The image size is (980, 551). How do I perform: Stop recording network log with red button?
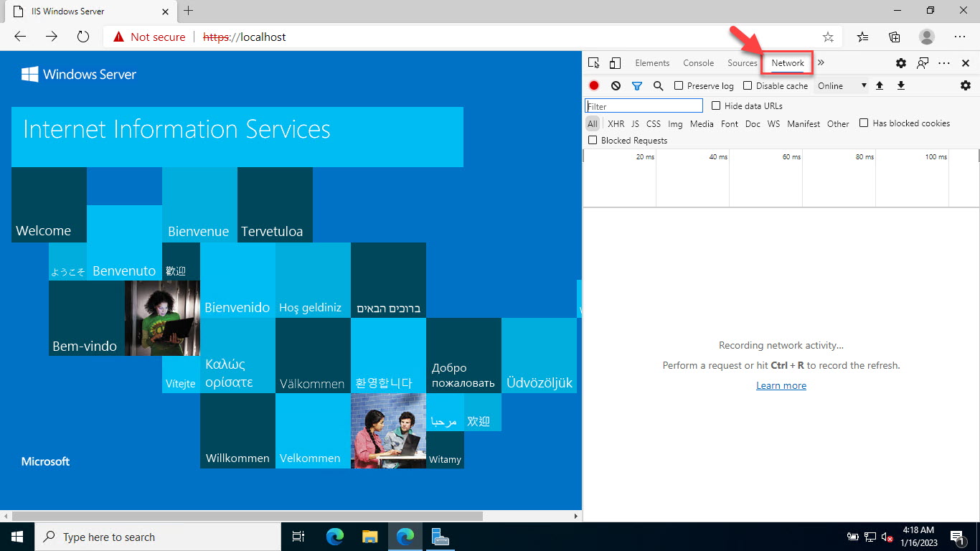click(594, 85)
